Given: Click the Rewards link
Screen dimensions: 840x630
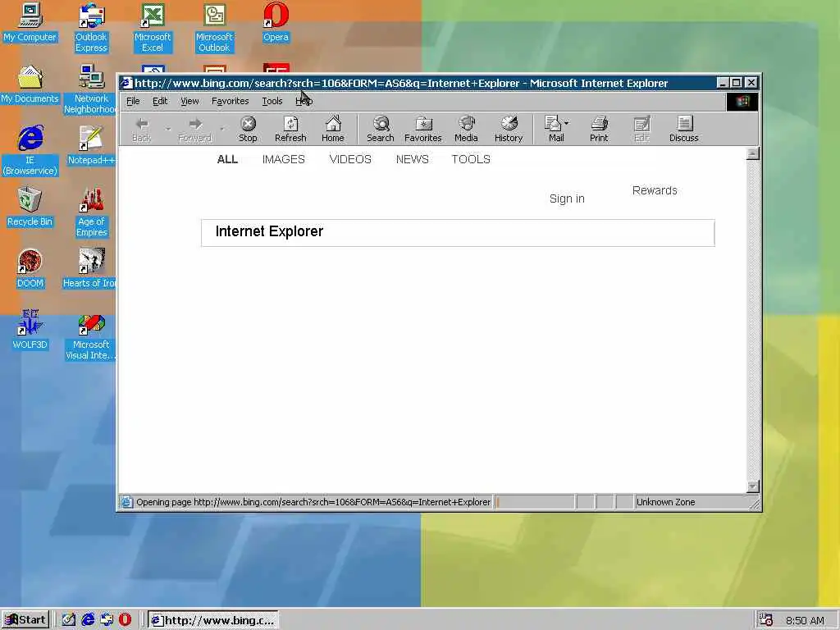Looking at the screenshot, I should click(x=654, y=190).
